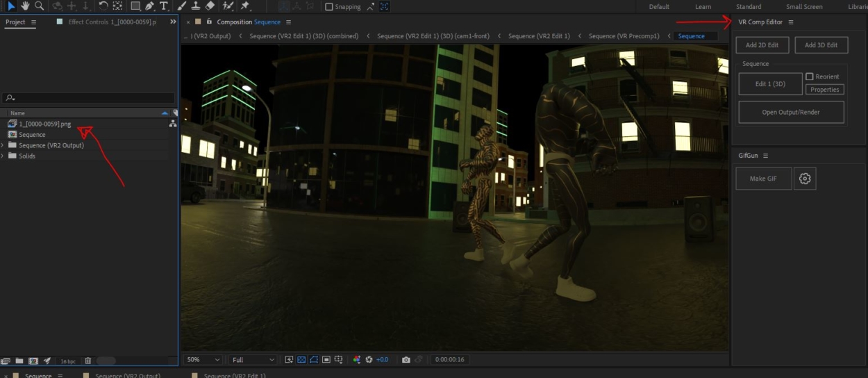Screen dimensions: 868x378
Task: Select the Eraser tool
Action: (x=210, y=6)
